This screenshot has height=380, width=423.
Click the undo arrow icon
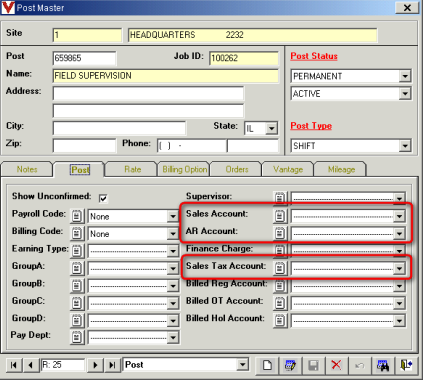(360, 365)
